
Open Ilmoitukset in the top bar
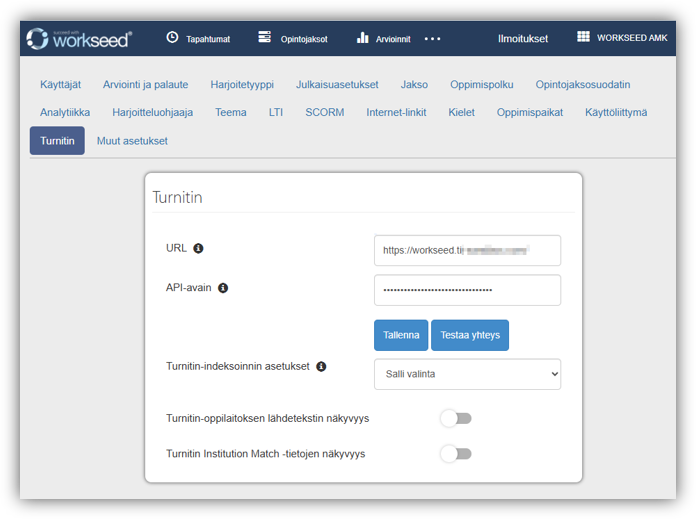[523, 38]
